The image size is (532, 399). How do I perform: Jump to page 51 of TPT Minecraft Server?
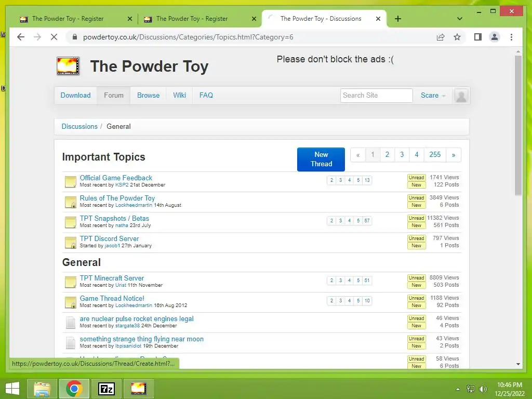367,281
